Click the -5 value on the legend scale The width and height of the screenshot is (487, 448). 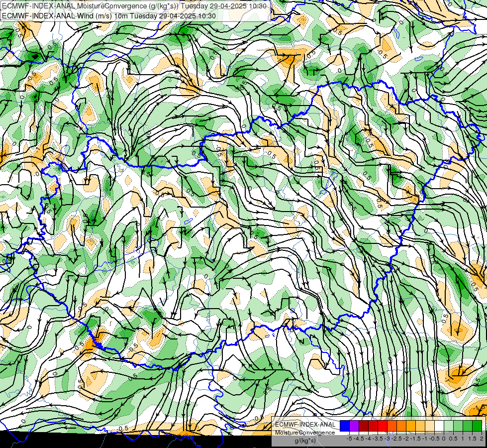[349, 439]
